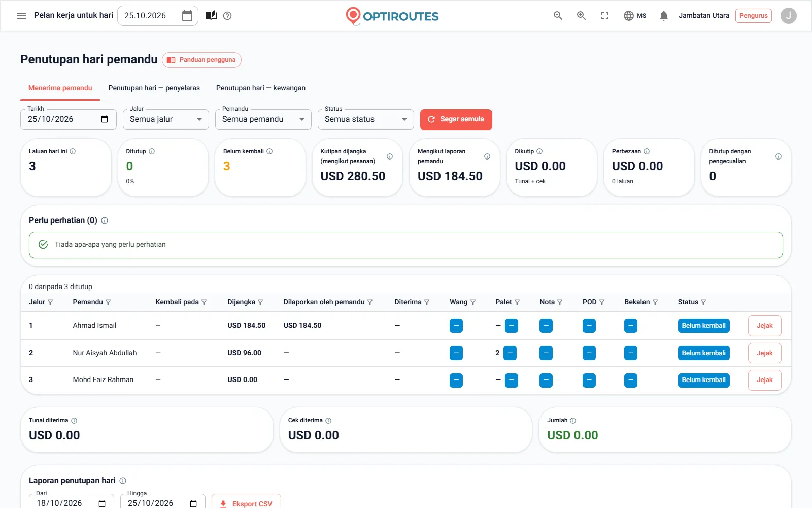Click the zoom-in magnifier icon
The height and width of the screenshot is (508, 812).
click(x=581, y=16)
